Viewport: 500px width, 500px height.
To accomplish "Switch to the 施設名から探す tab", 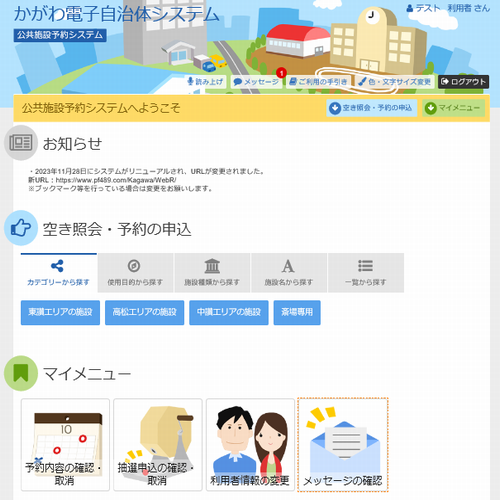I will (x=289, y=273).
